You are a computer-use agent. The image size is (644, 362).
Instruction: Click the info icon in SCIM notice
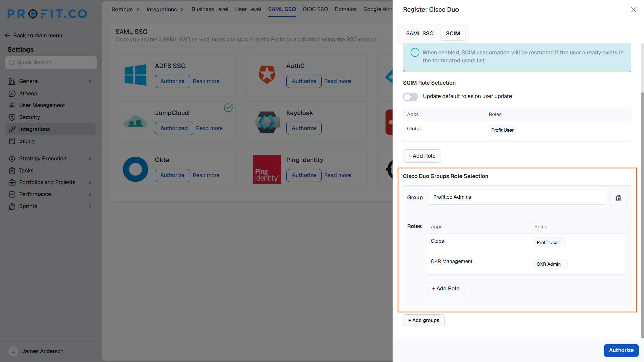click(415, 52)
